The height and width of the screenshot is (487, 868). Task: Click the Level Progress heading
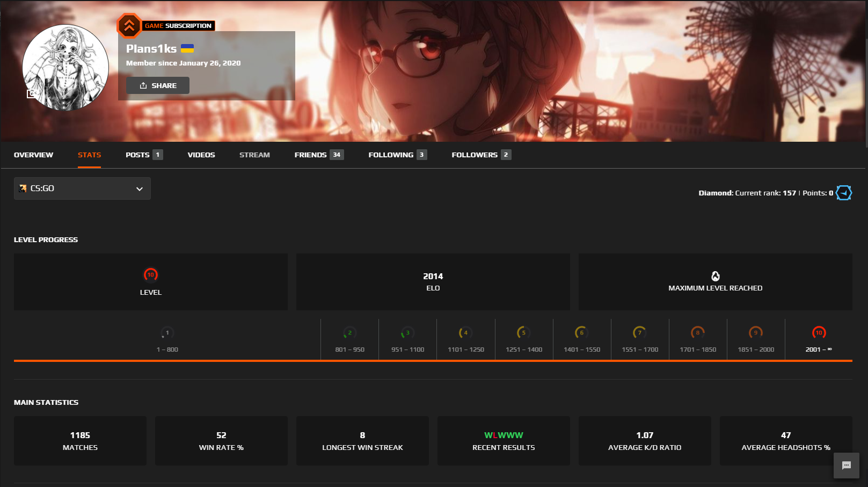pyautogui.click(x=46, y=239)
